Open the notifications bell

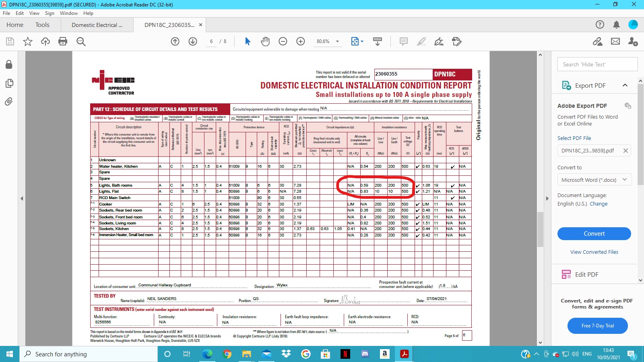click(x=616, y=25)
